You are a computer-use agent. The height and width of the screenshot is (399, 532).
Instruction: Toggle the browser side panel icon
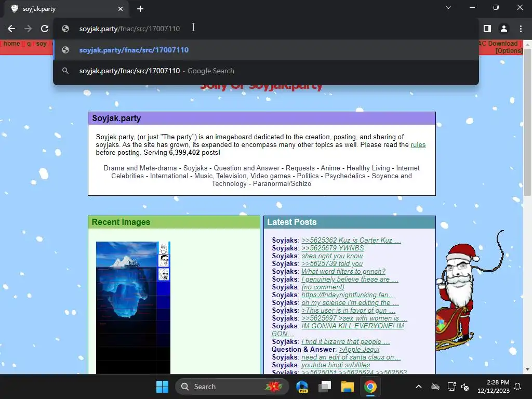point(487,29)
